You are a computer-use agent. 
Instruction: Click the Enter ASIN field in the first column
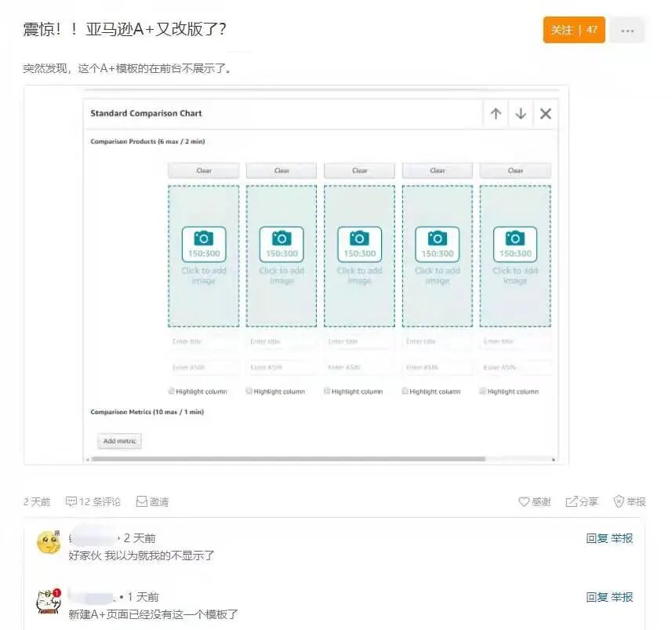pos(203,366)
